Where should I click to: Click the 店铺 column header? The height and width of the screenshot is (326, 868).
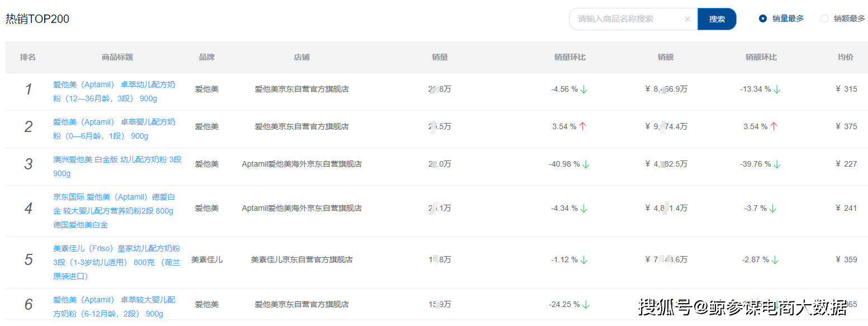point(302,57)
